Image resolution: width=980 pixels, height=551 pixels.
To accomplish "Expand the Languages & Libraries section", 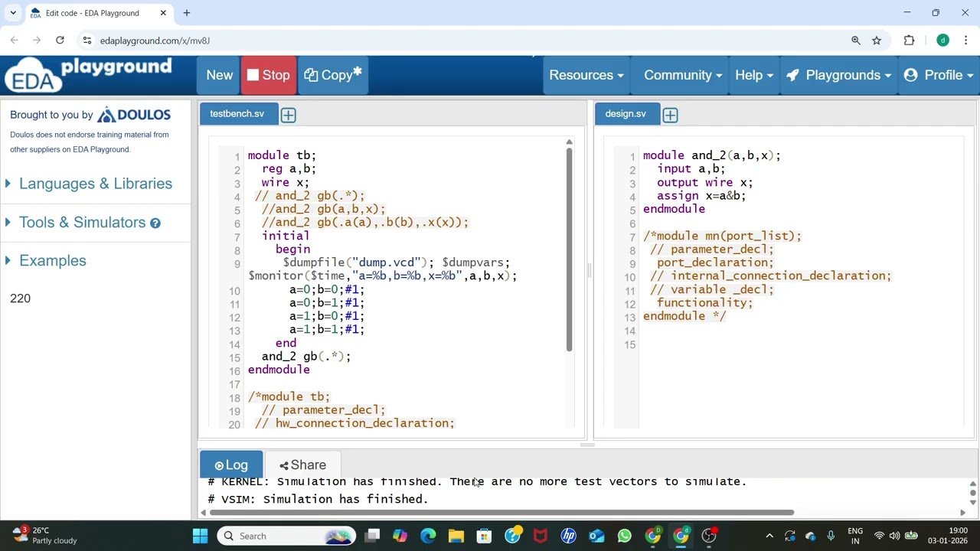I will pyautogui.click(x=95, y=184).
